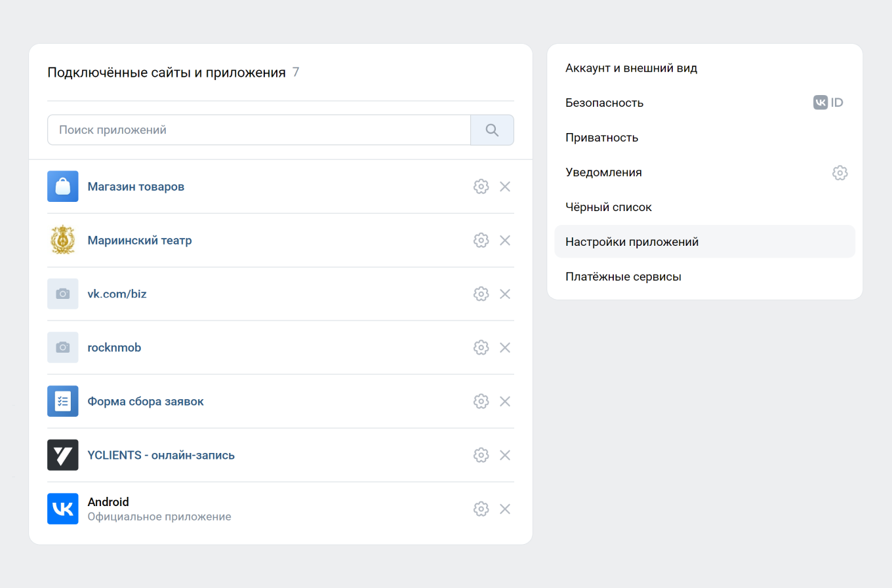This screenshot has width=892, height=588.
Task: Go to Приватность settings
Action: click(601, 138)
